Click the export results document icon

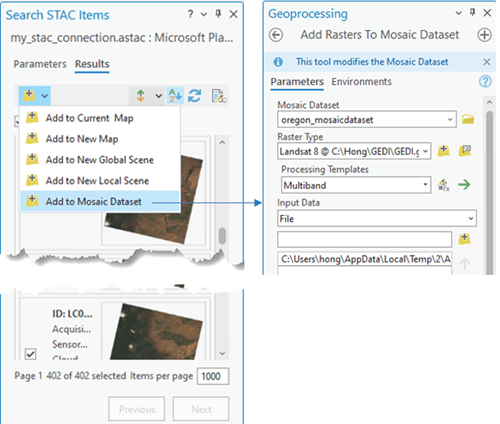(x=219, y=96)
